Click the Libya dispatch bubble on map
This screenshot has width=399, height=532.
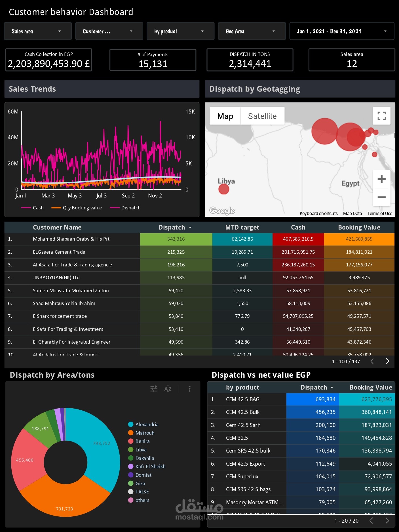coord(224,189)
